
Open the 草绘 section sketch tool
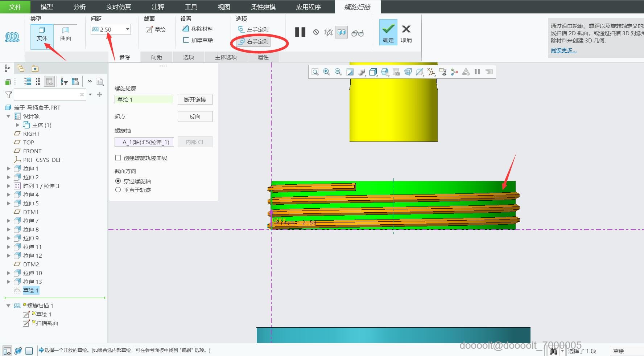(x=156, y=29)
